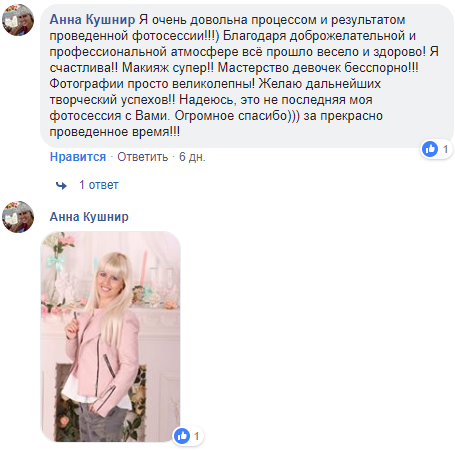Screen dimensions: 455x451
Task: Open the like count beside the review's thumbs-up
Action: (445, 149)
